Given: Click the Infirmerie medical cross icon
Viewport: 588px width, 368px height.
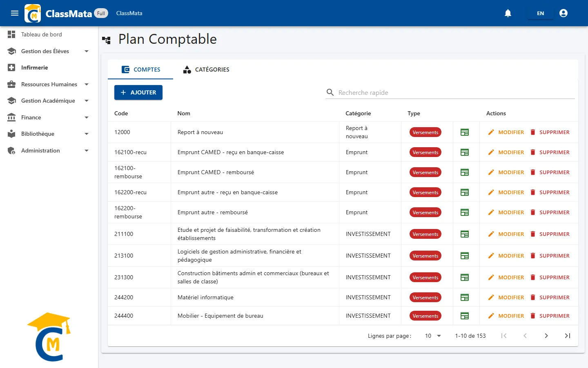Looking at the screenshot, I should point(11,67).
